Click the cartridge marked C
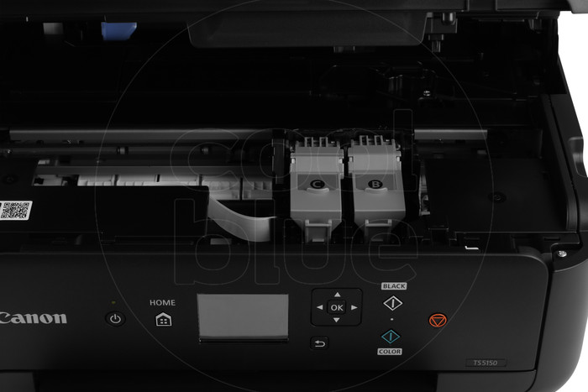 click(317, 189)
